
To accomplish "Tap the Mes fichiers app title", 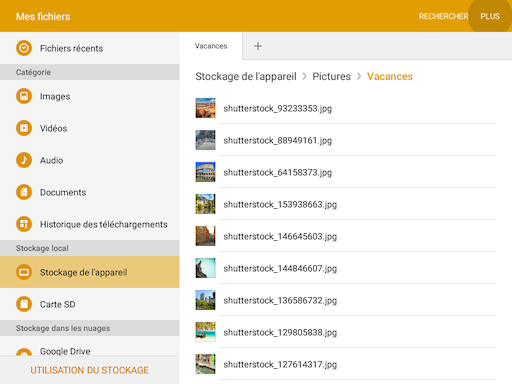I will [x=43, y=16].
